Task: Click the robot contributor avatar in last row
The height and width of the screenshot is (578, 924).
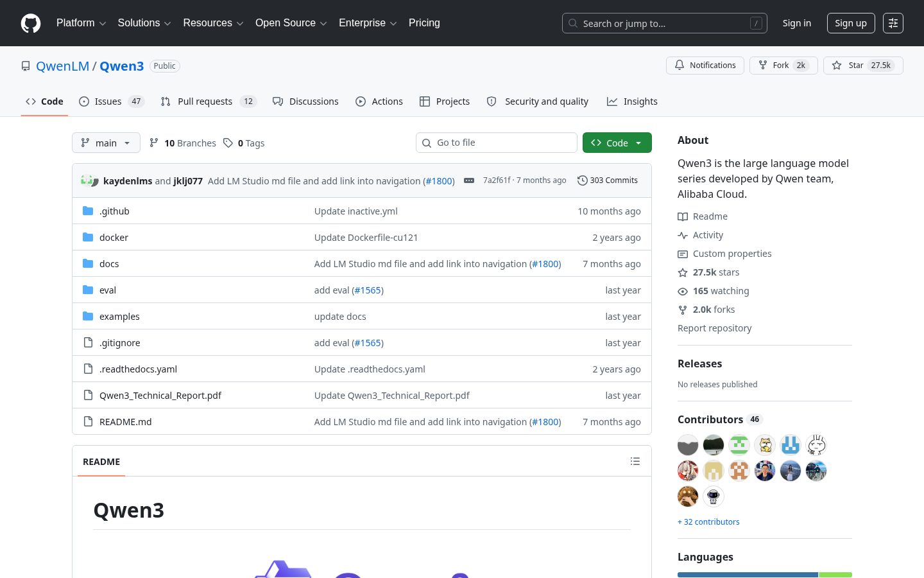Action: (714, 496)
